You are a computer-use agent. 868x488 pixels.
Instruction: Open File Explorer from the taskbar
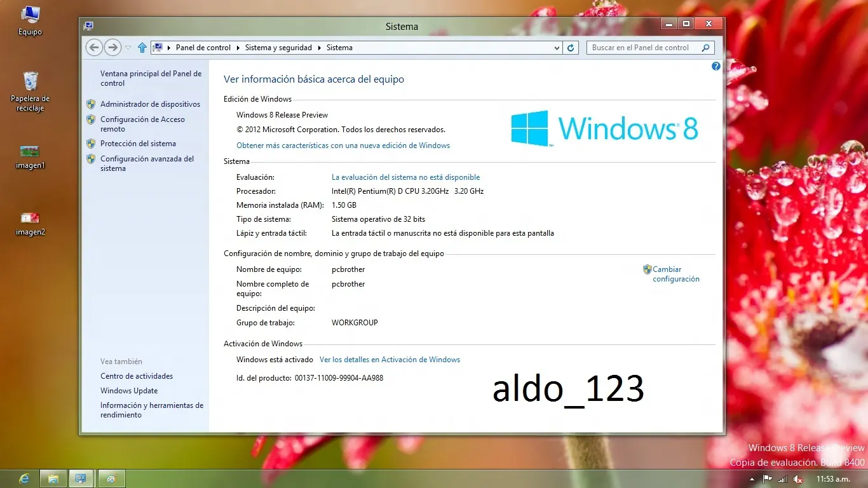pyautogui.click(x=53, y=478)
